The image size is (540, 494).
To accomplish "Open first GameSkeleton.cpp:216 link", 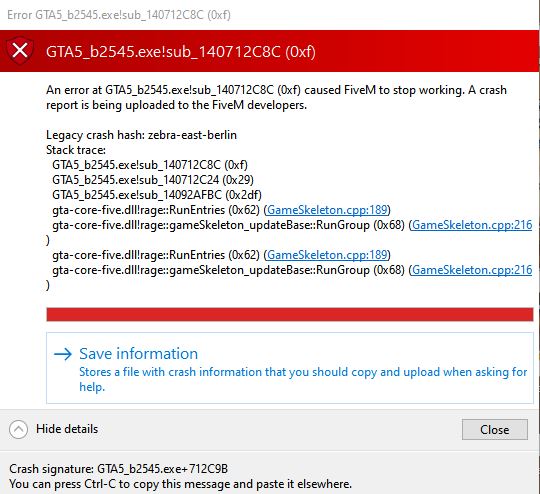I will click(x=472, y=225).
